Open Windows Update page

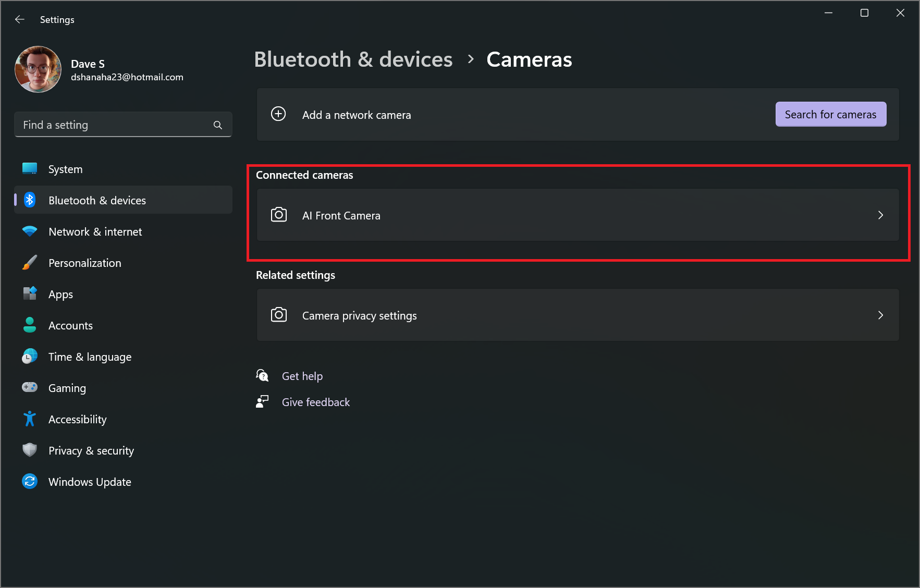(123, 482)
